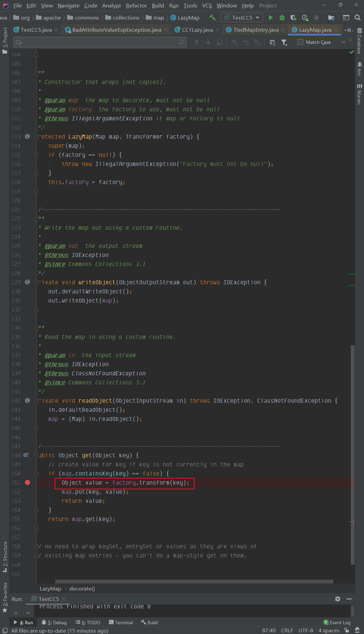Click the Build project hammer icon
The height and width of the screenshot is (634, 364).
tap(212, 17)
